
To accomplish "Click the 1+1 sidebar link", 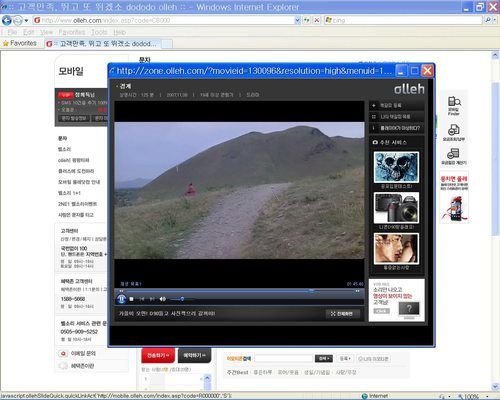I will click(x=69, y=193).
